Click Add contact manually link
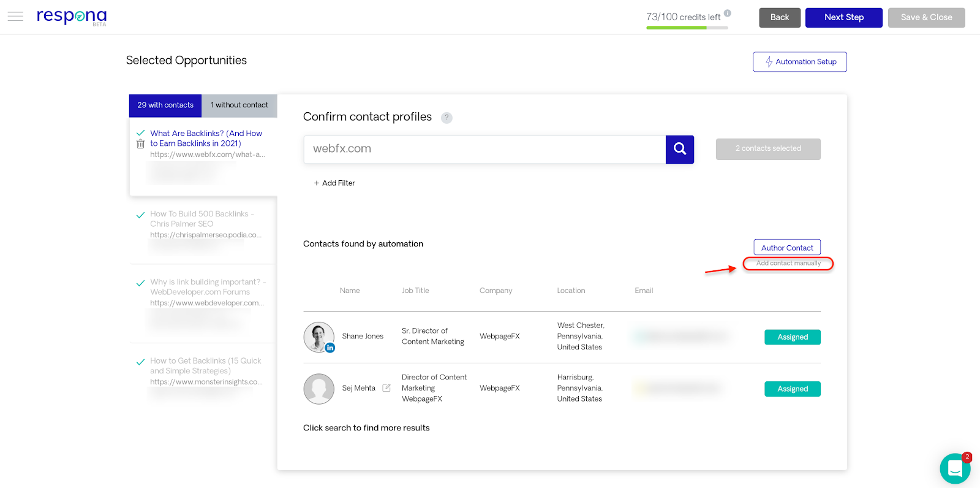Image resolution: width=980 pixels, height=488 pixels. point(788,264)
